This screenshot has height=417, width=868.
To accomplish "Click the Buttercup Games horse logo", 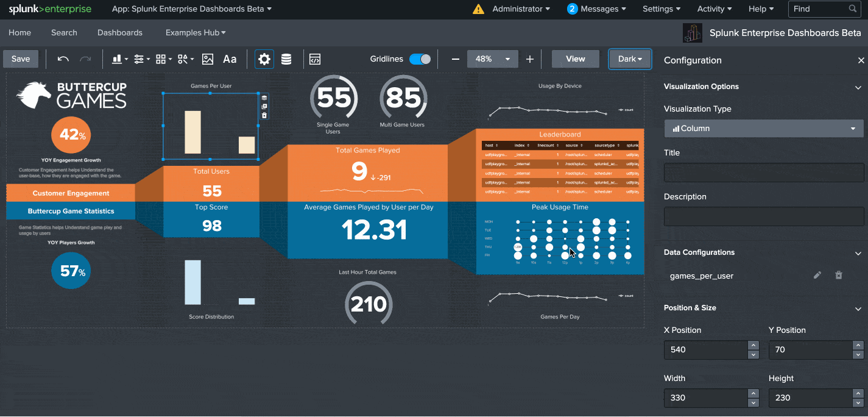I will pyautogui.click(x=34, y=95).
